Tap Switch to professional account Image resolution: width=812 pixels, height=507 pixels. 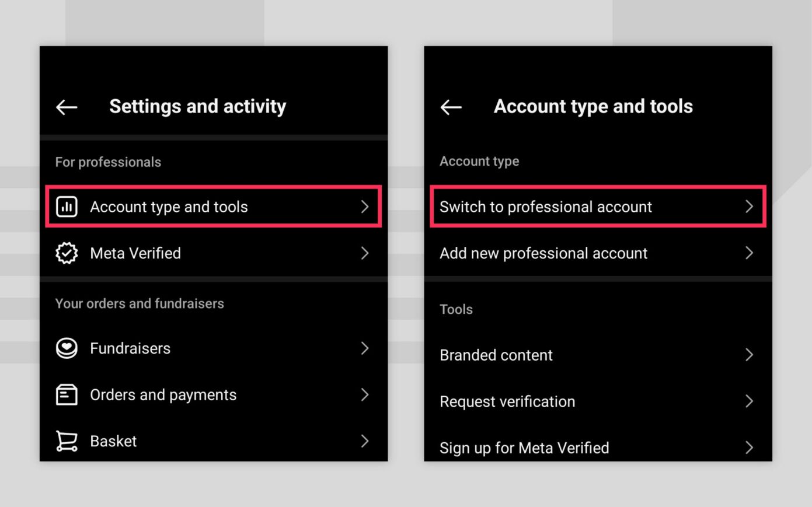[545, 207]
